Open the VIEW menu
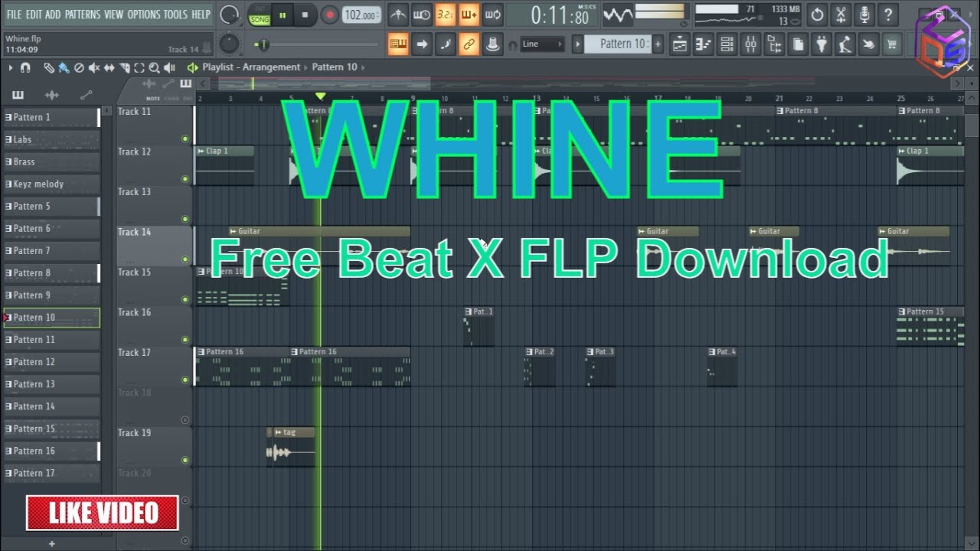This screenshot has height=551, width=980. click(113, 15)
